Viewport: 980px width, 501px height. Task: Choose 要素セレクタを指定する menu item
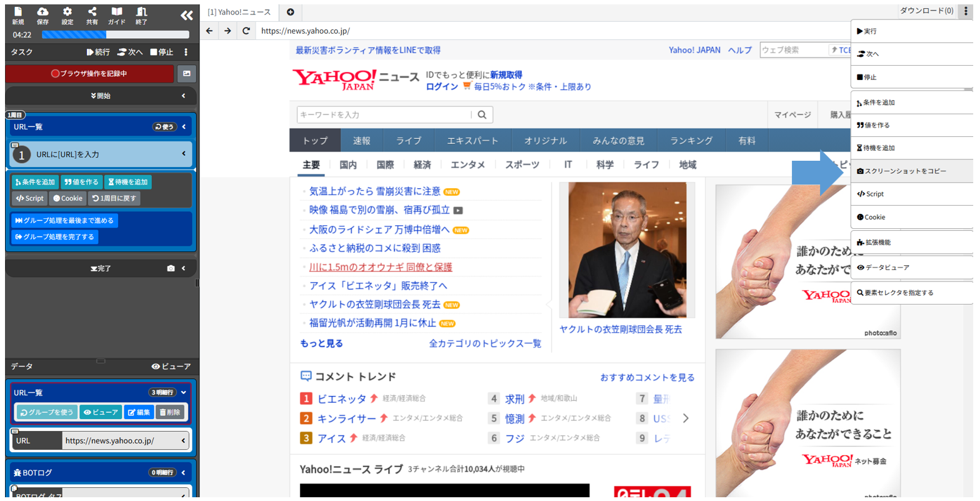[x=912, y=292]
